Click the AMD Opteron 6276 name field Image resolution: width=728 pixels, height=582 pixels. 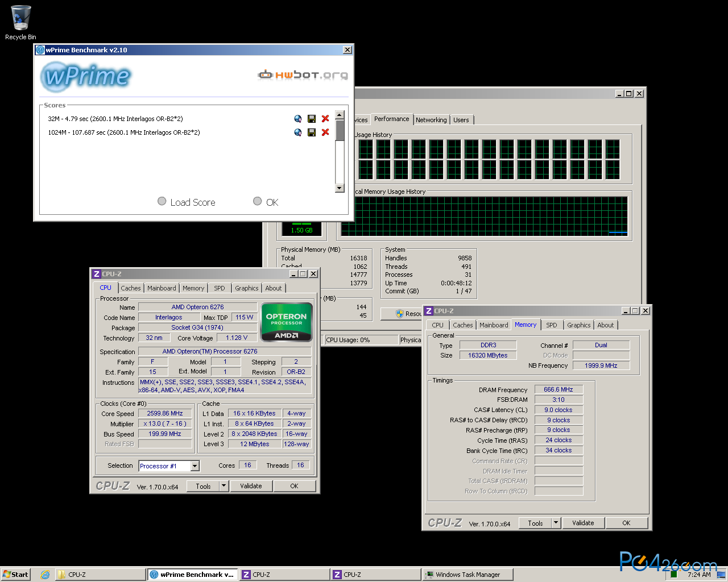pos(198,307)
